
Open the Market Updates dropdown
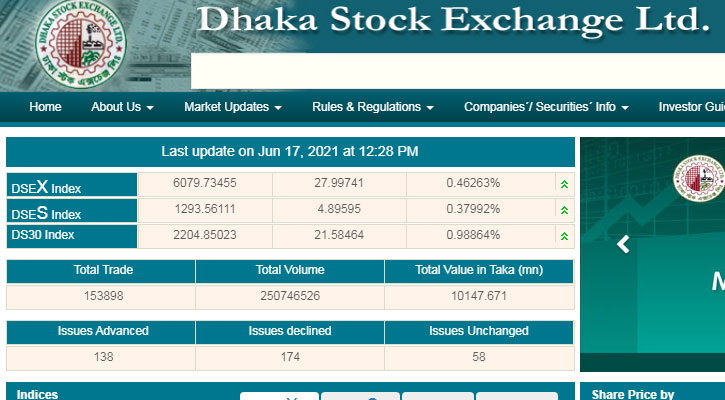(x=233, y=107)
